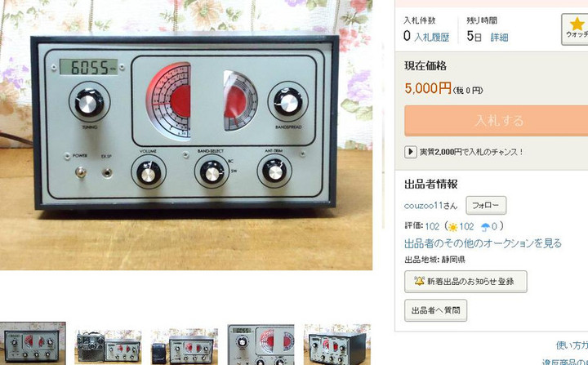This screenshot has width=588, height=365.
Task: Click the umbrella bad-rating icon
Action: tap(485, 226)
